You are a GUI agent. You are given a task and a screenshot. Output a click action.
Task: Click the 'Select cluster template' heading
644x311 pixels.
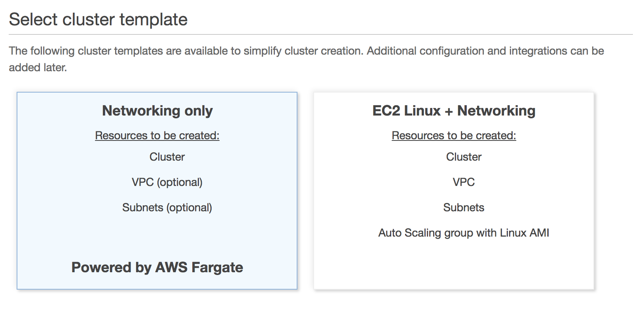coord(98,19)
